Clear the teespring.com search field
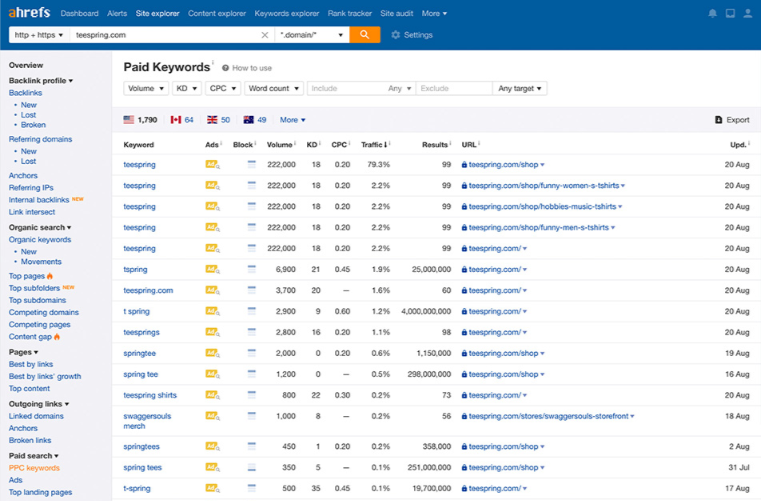Screen dimensions: 762x501 coord(265,35)
